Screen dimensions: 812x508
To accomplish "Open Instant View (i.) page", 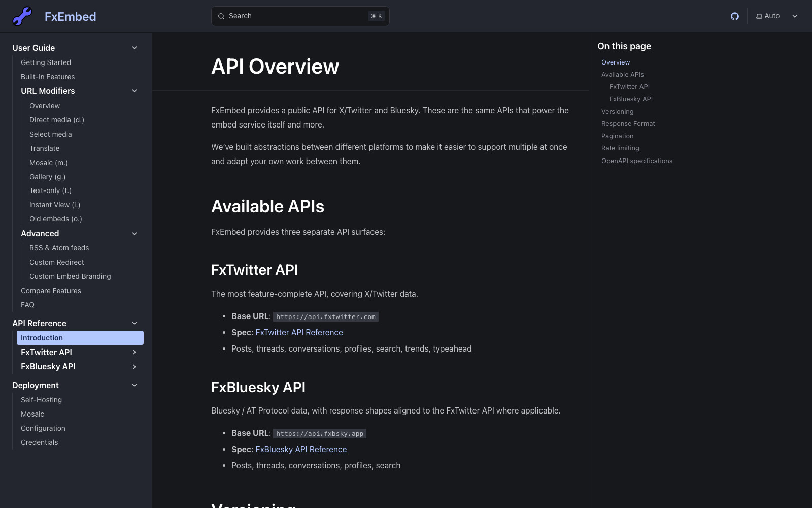I will 55,205.
